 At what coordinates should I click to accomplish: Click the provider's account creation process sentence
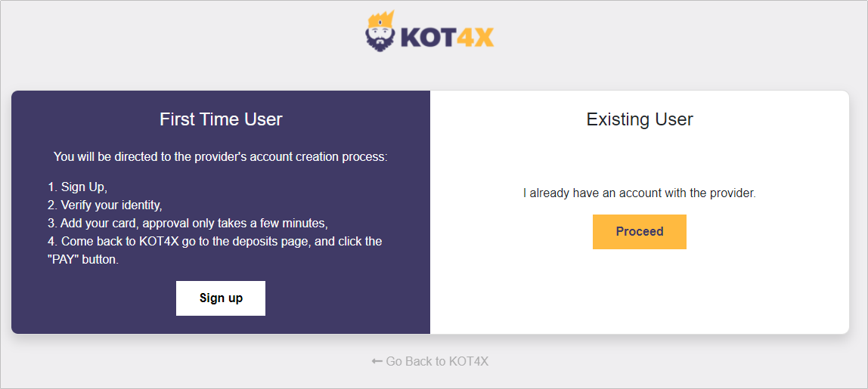click(x=221, y=157)
